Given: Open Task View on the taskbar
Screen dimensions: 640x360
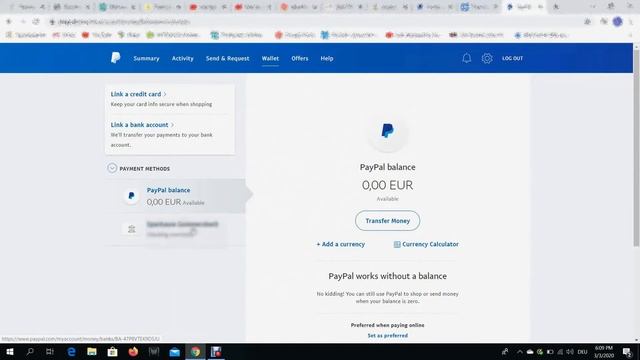Looking at the screenshot, I should pos(50,351).
